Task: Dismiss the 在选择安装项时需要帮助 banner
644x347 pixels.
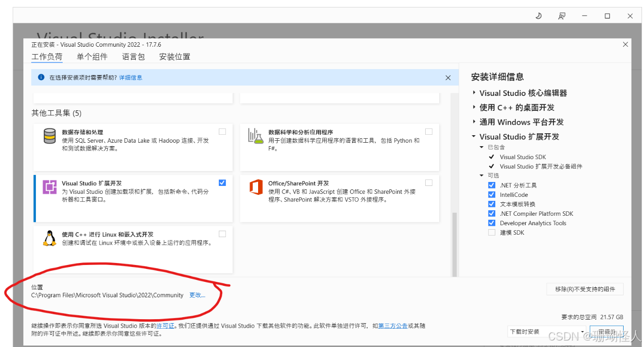Action: (448, 78)
